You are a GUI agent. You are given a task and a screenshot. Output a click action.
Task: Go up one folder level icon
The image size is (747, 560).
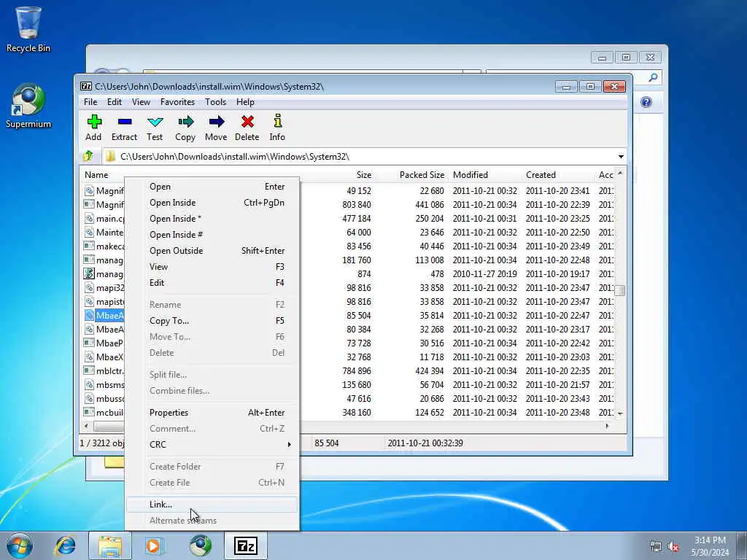(88, 156)
